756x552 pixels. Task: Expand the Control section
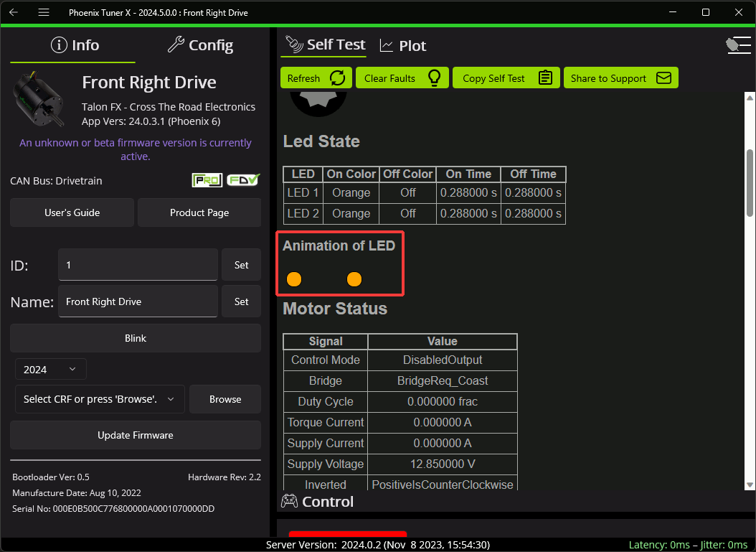click(x=318, y=501)
